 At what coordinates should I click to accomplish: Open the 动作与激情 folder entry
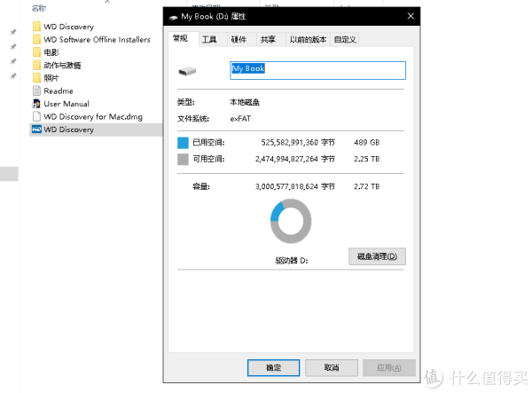coord(62,65)
